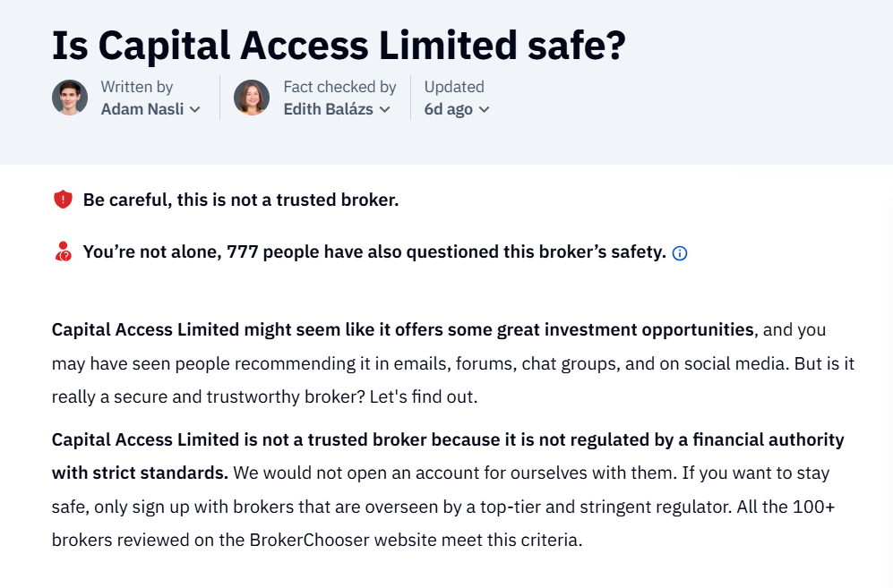Click the 'Is Capital Access Limited safe?' heading
The height and width of the screenshot is (588, 893).
338,44
